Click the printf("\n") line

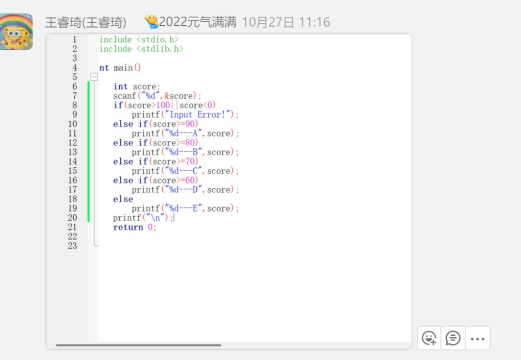[x=143, y=218]
